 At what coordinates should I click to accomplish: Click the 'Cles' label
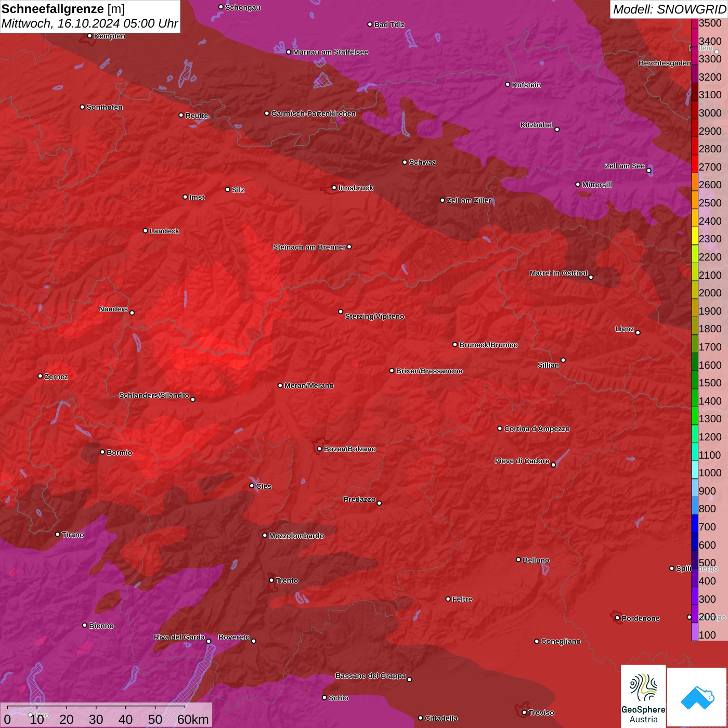(264, 486)
